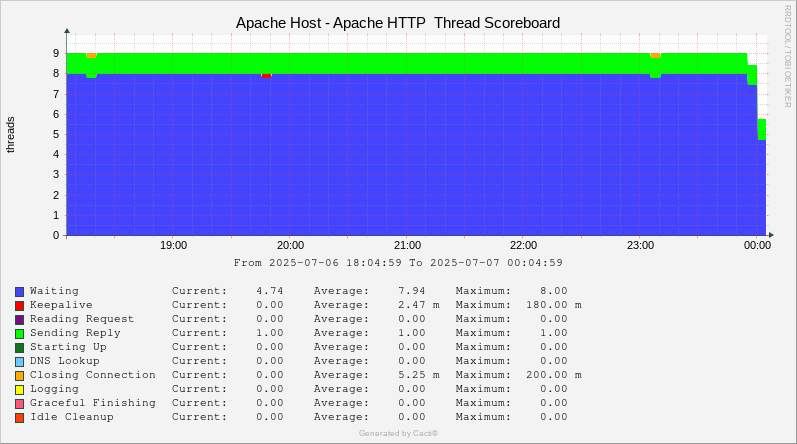Click the orange-red Idle Cleanup swatch
This screenshot has height=444, width=797.
(x=19, y=418)
